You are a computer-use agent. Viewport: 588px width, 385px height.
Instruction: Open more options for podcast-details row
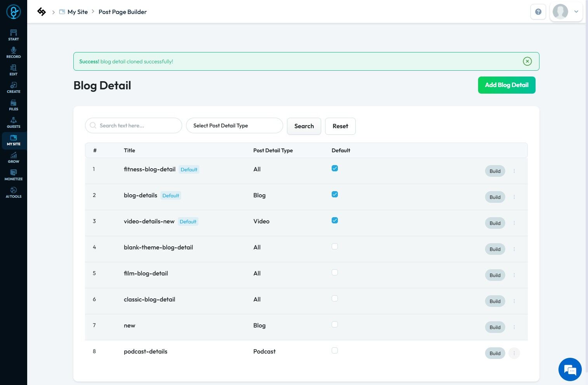[514, 353]
